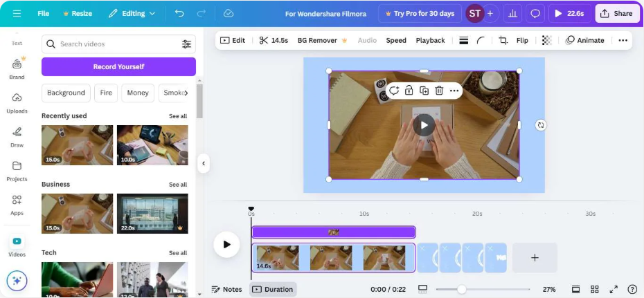Open the Apps sidebar tab

click(x=17, y=205)
